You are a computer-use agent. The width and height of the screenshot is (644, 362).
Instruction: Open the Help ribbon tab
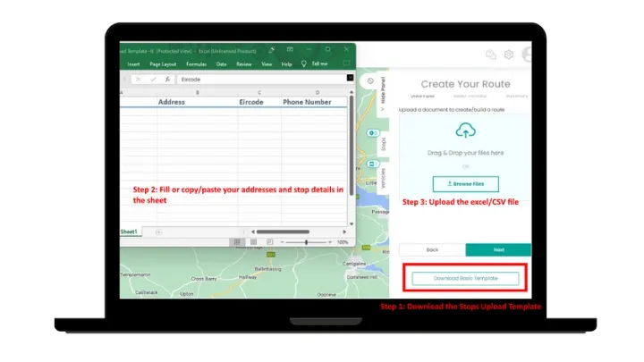286,64
